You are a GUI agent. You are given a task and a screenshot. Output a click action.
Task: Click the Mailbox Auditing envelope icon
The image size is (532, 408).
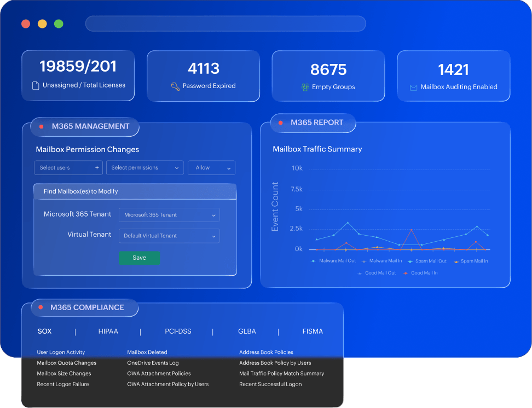pos(413,88)
